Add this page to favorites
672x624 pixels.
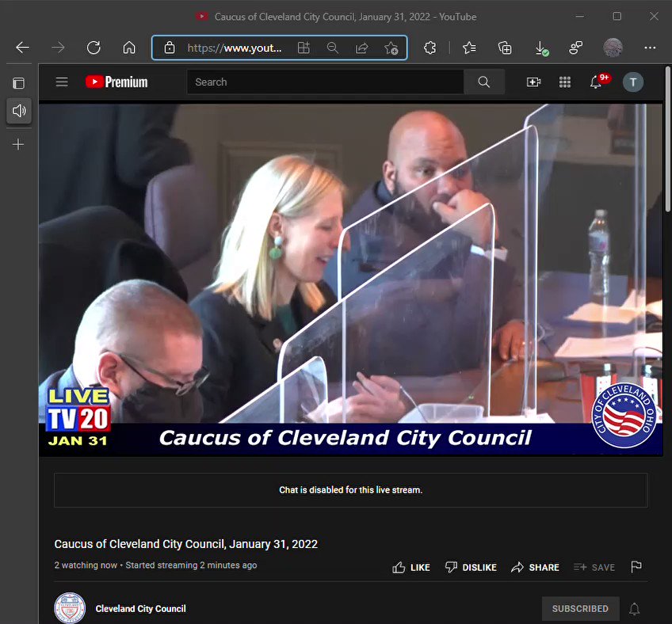(x=391, y=48)
